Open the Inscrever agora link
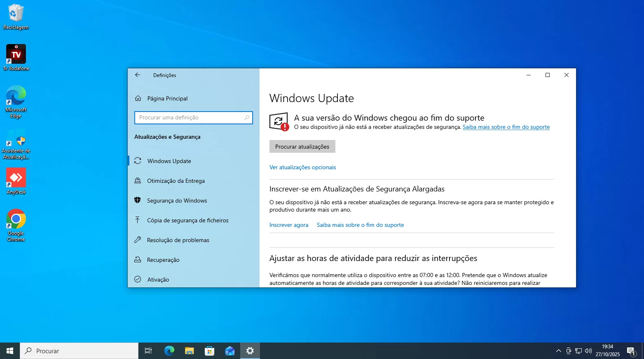 tap(288, 225)
